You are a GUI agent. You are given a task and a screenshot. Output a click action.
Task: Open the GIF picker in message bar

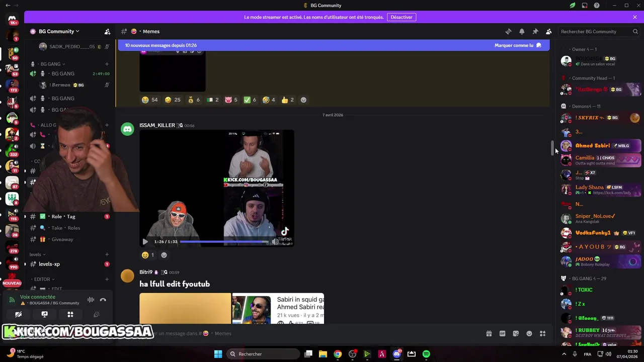pos(502,333)
